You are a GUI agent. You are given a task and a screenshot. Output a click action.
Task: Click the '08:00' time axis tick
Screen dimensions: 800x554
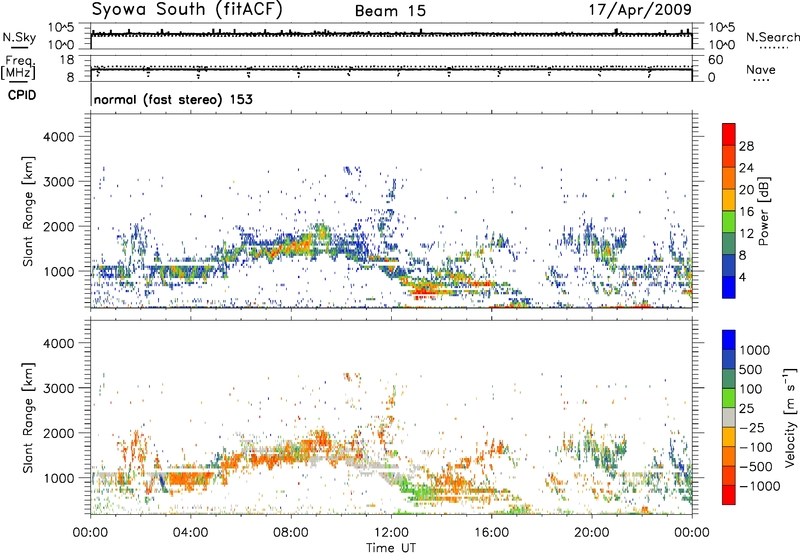point(291,533)
